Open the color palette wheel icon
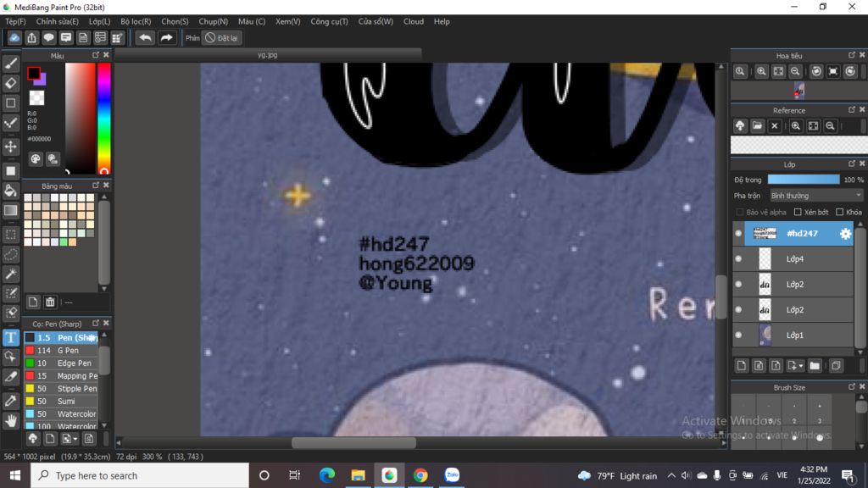 click(x=36, y=159)
